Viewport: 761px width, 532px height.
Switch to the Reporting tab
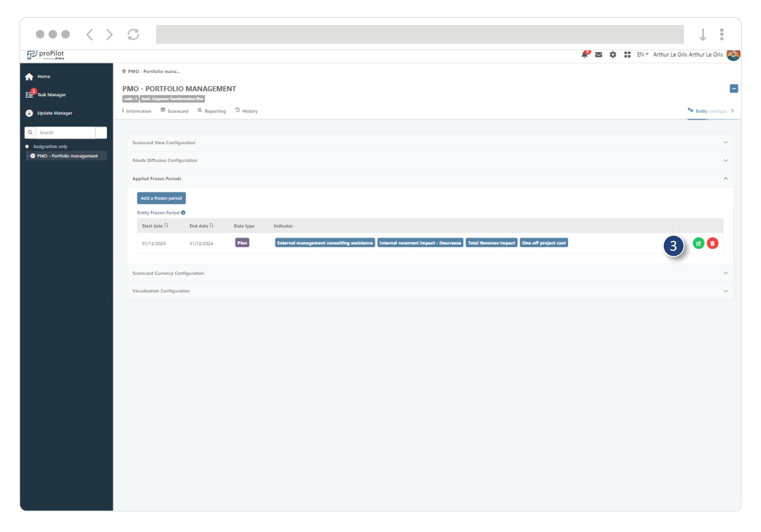(212, 111)
